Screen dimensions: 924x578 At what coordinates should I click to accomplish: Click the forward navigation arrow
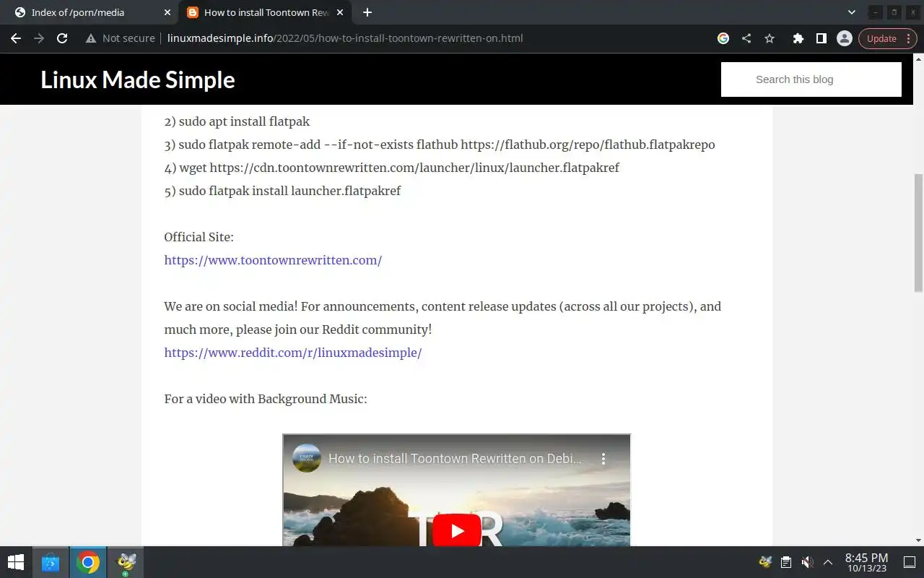pos(39,38)
